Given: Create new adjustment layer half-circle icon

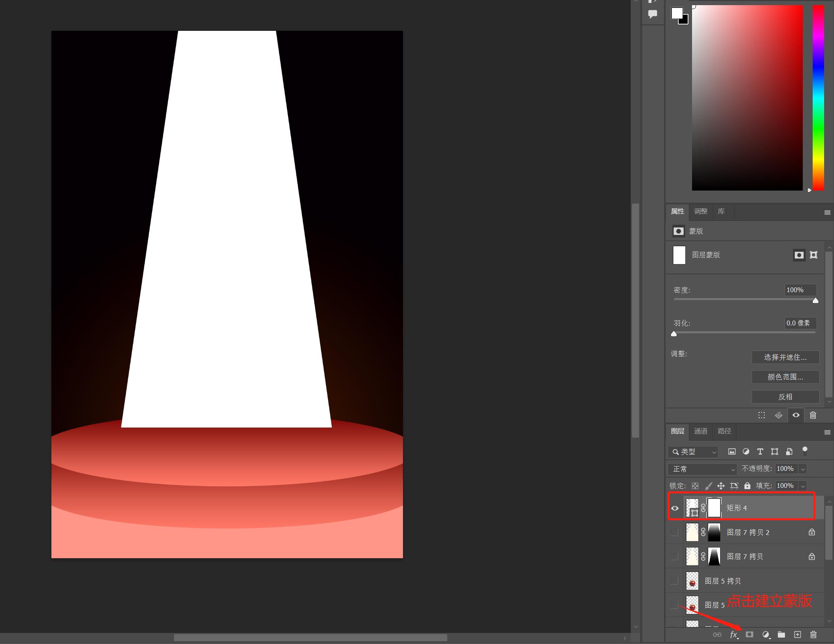Looking at the screenshot, I should pos(766,635).
